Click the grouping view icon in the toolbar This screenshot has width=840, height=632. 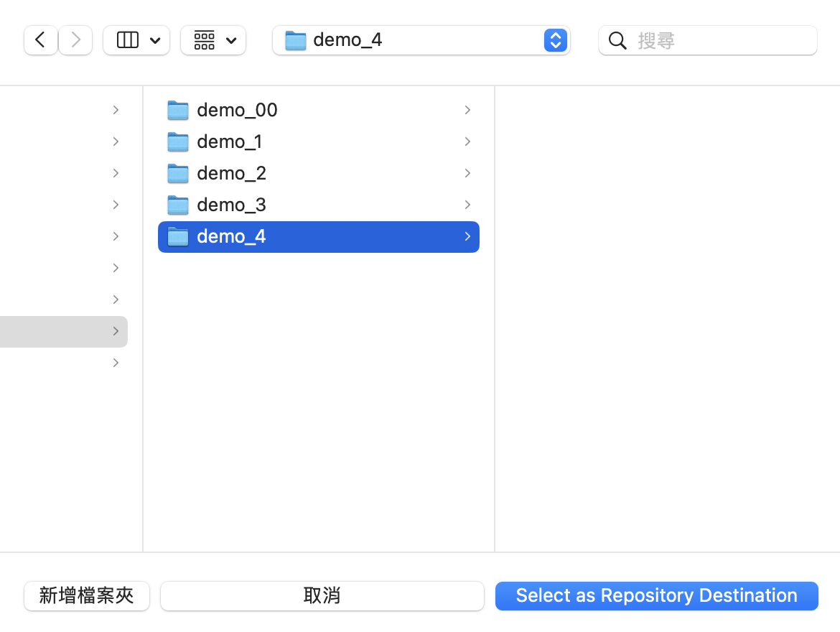coord(203,39)
